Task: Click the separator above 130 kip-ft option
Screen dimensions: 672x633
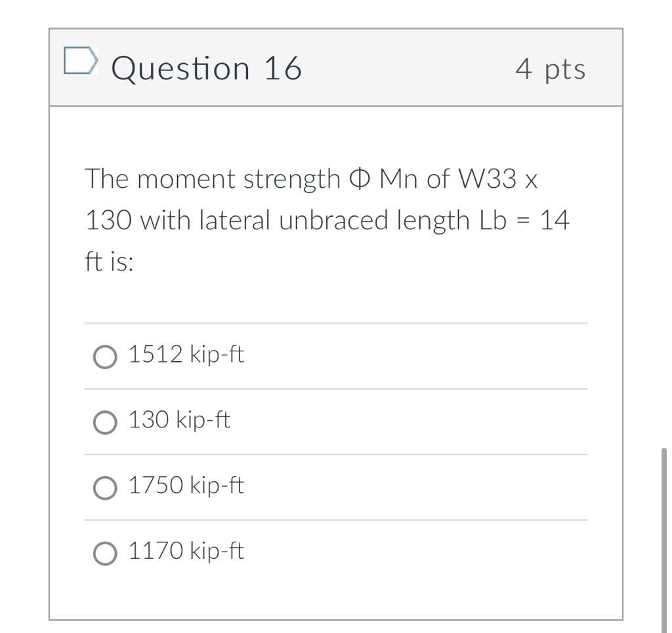Action: [x=335, y=388]
